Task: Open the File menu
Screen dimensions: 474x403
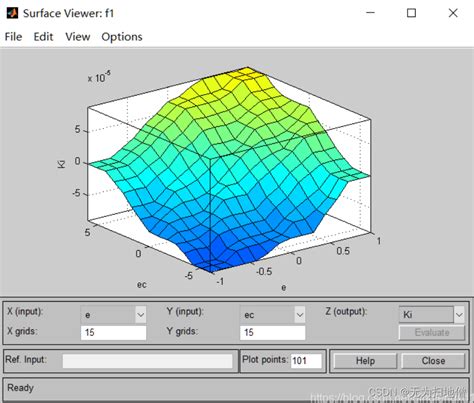Action: pos(13,37)
